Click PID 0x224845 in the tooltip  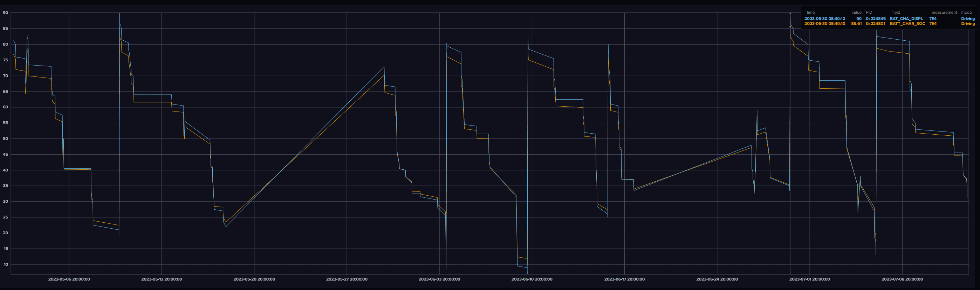(875, 19)
